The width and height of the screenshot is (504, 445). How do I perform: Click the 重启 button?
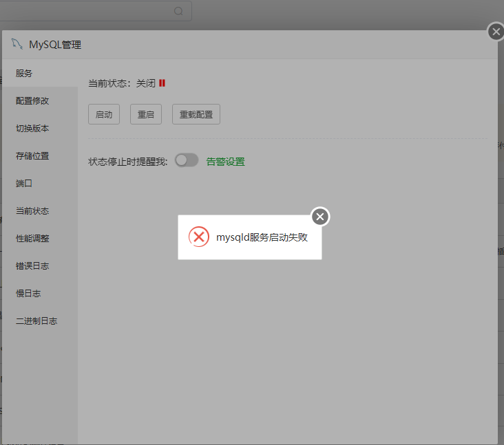(x=145, y=114)
